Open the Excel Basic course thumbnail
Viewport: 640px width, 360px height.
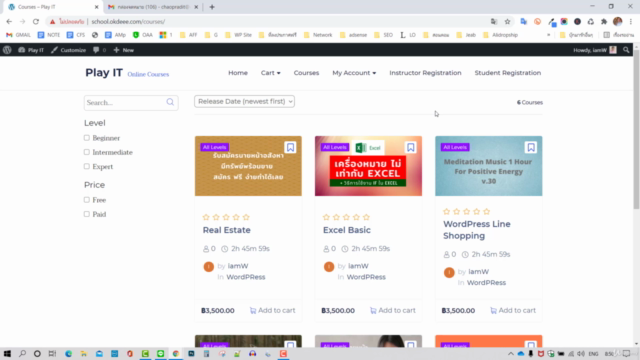pyautogui.click(x=368, y=166)
